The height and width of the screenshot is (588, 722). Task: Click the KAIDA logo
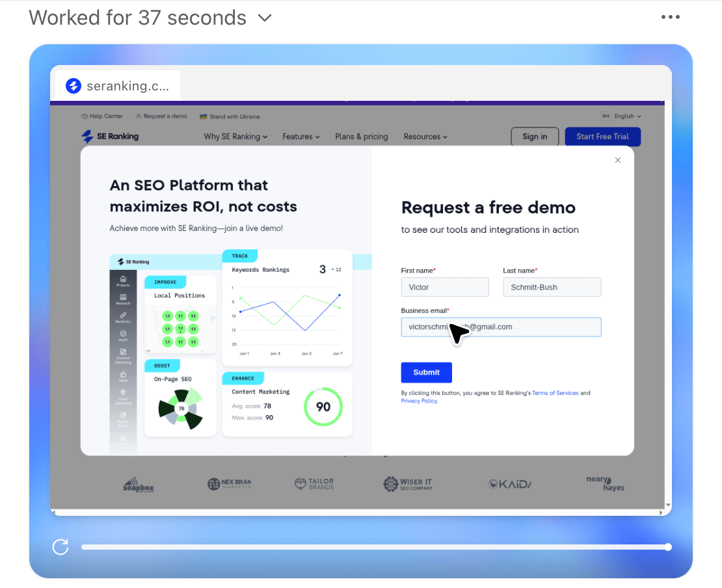510,484
